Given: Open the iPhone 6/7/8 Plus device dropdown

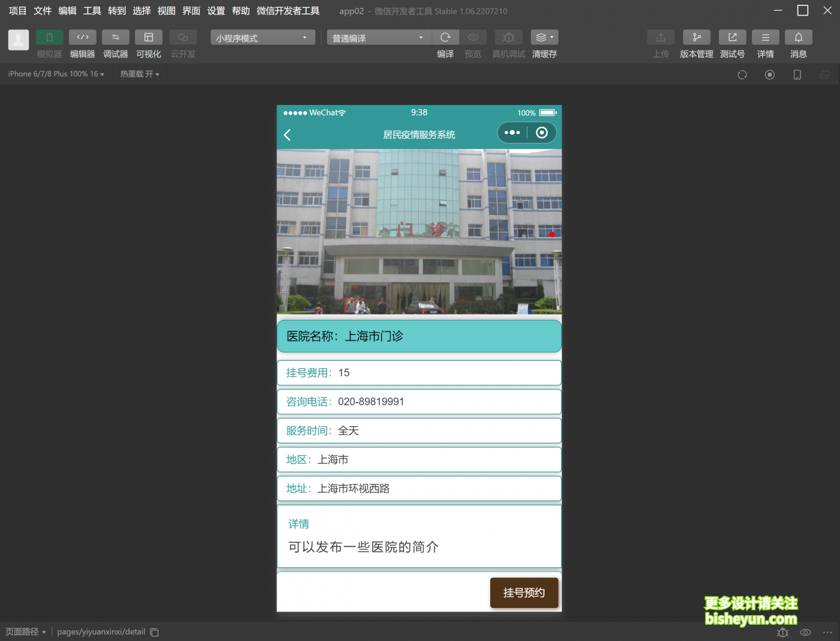Looking at the screenshot, I should pos(56,74).
